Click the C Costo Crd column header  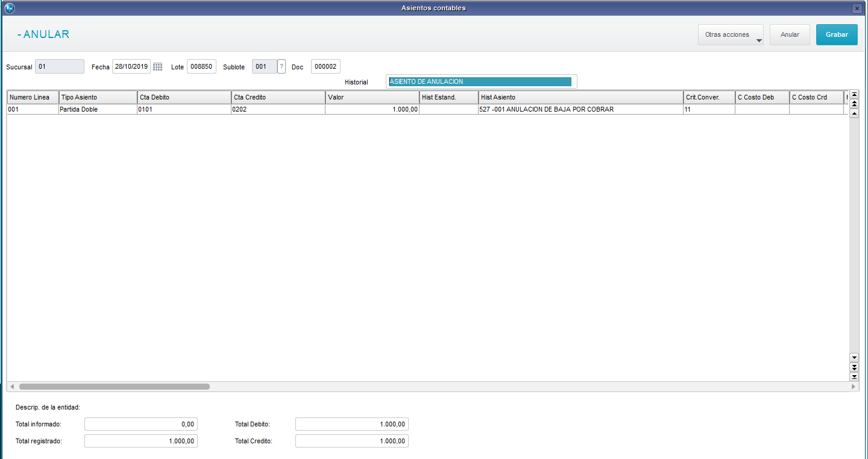817,97
